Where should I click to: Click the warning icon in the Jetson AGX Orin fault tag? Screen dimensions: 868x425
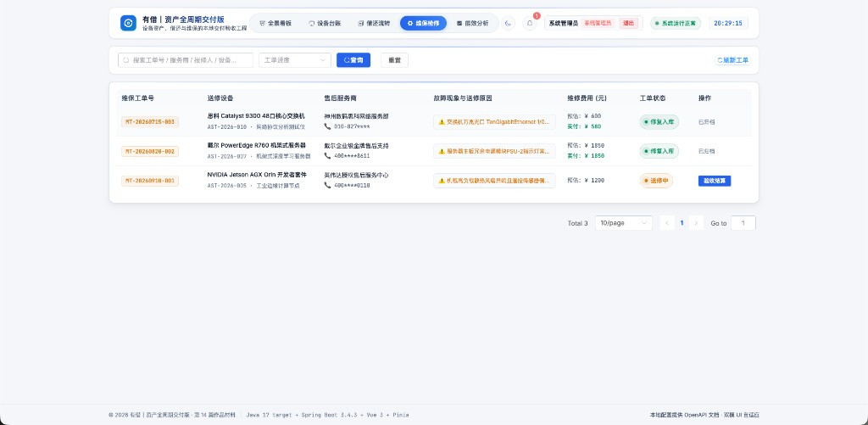442,181
